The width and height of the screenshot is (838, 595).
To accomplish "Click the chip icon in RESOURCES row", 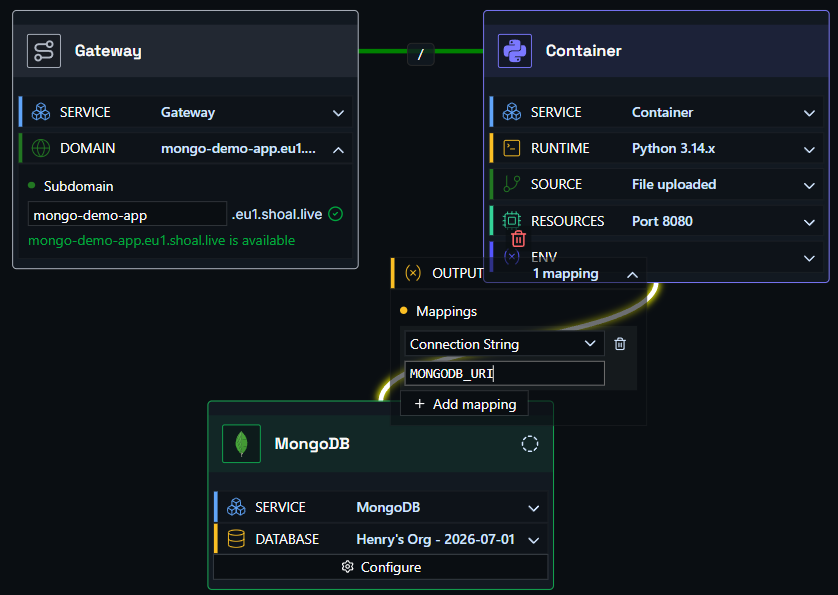I will click(x=512, y=220).
